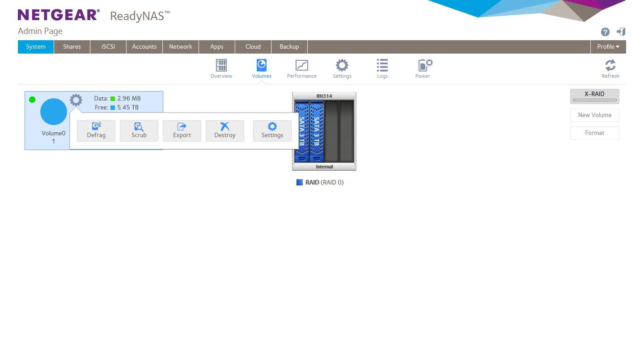The width and height of the screenshot is (644, 348).
Task: Click the Format button
Action: tap(595, 133)
